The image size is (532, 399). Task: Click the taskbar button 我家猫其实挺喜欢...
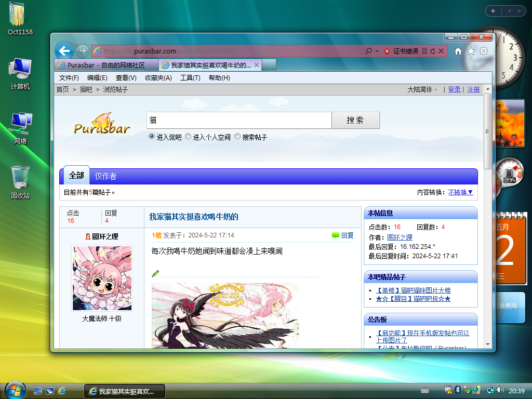pyautogui.click(x=125, y=391)
